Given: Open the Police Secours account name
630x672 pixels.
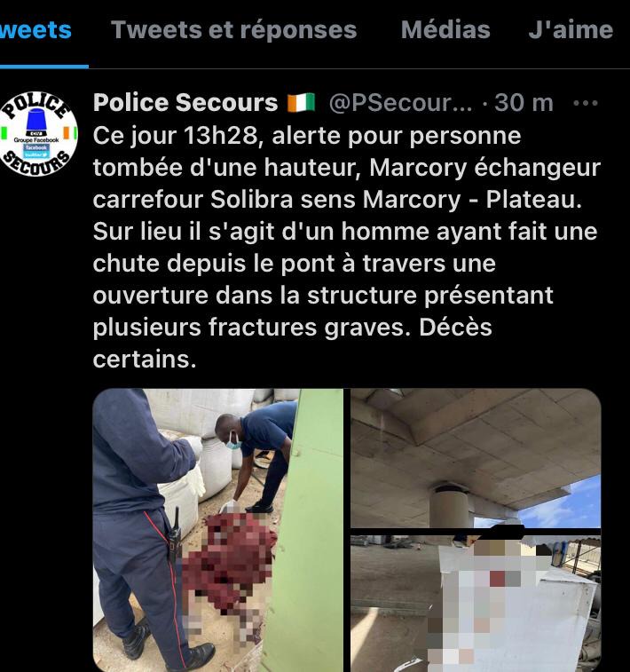Looking at the screenshot, I should [185, 103].
